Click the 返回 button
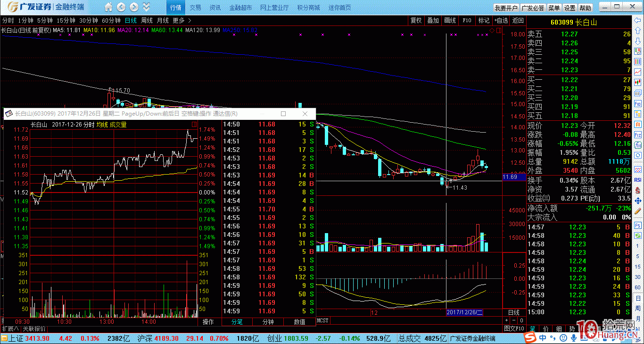 coord(518,21)
